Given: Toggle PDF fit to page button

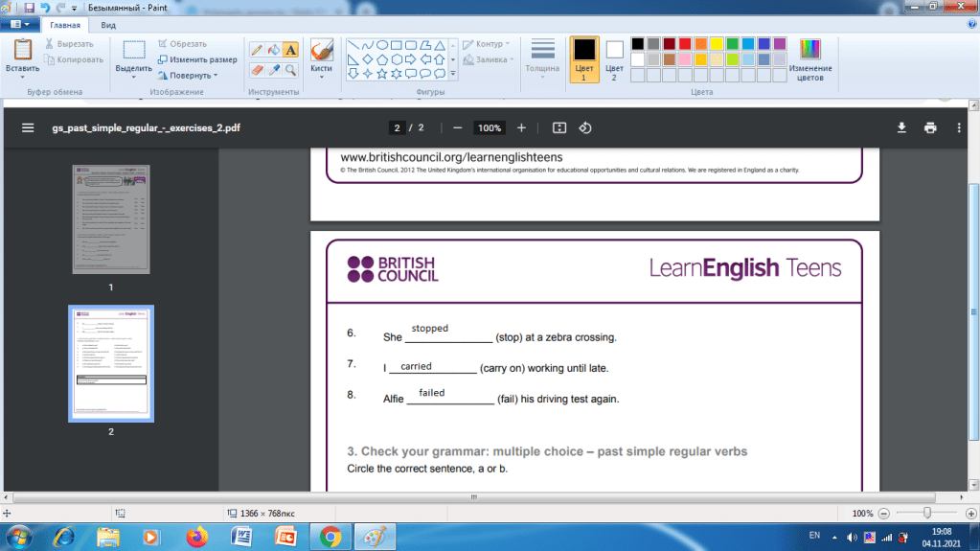Looking at the screenshot, I should tap(560, 127).
